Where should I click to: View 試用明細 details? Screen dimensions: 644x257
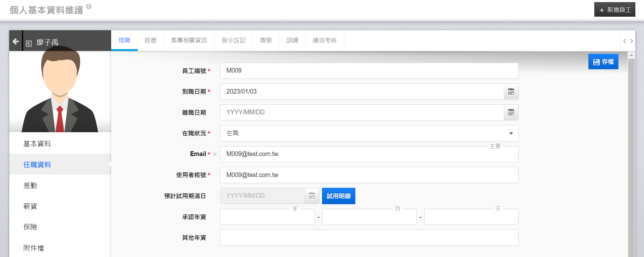tap(338, 196)
